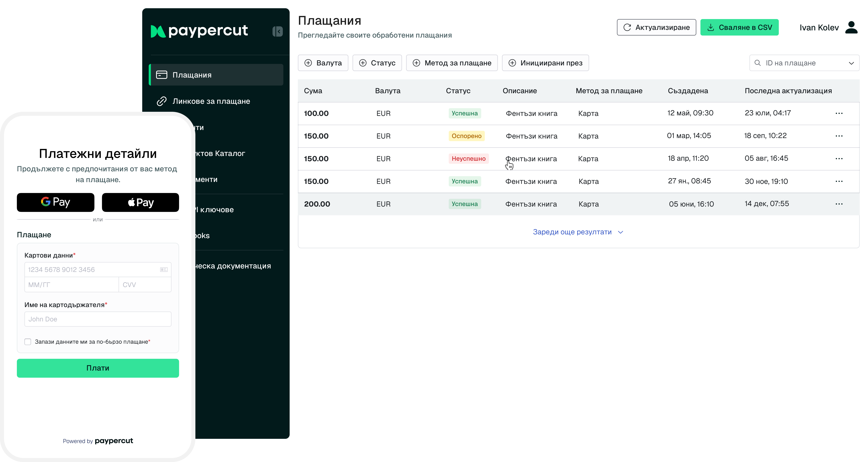Click the card icon in card number field
Screen dimensions: 868x462
point(164,269)
